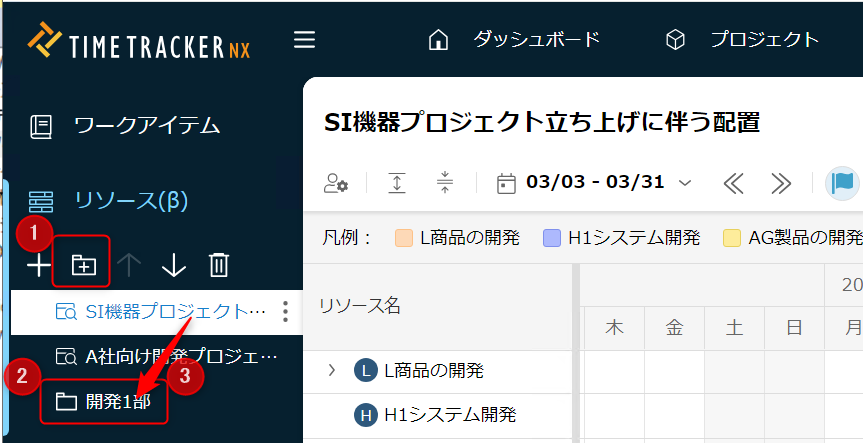Click the orange L商品の開発 legend swatch
The height and width of the screenshot is (443, 863).
pos(404,238)
